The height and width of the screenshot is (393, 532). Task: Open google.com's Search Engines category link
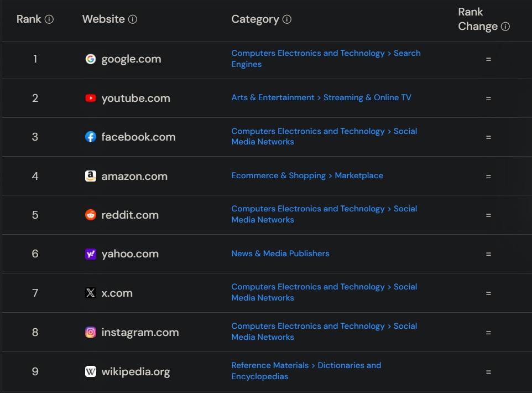[x=326, y=59]
